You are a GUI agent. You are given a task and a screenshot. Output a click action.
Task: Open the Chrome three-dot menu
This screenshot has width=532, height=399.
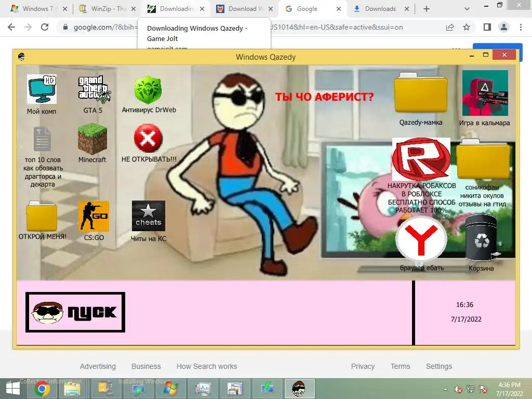(521, 27)
